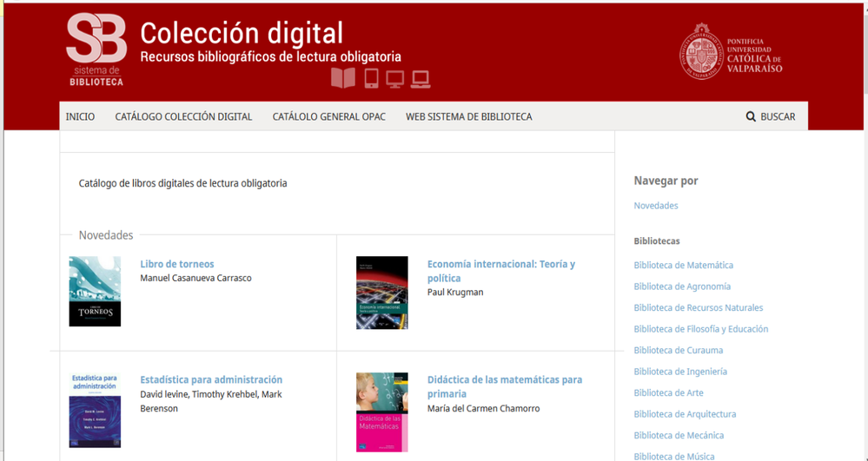This screenshot has width=868, height=461.
Task: Click the laptop icon in header
Action: tap(421, 80)
